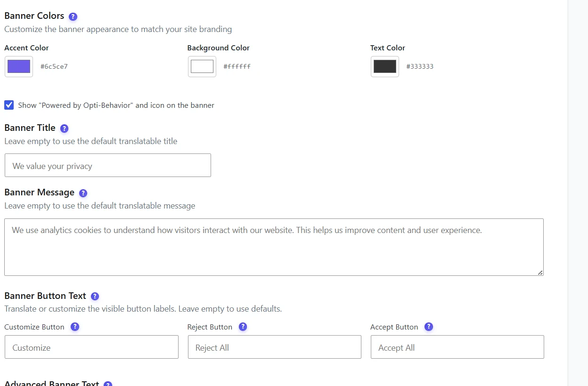Open help icon beside Banner Message
Viewport: 588px width, 386px height.
click(83, 193)
